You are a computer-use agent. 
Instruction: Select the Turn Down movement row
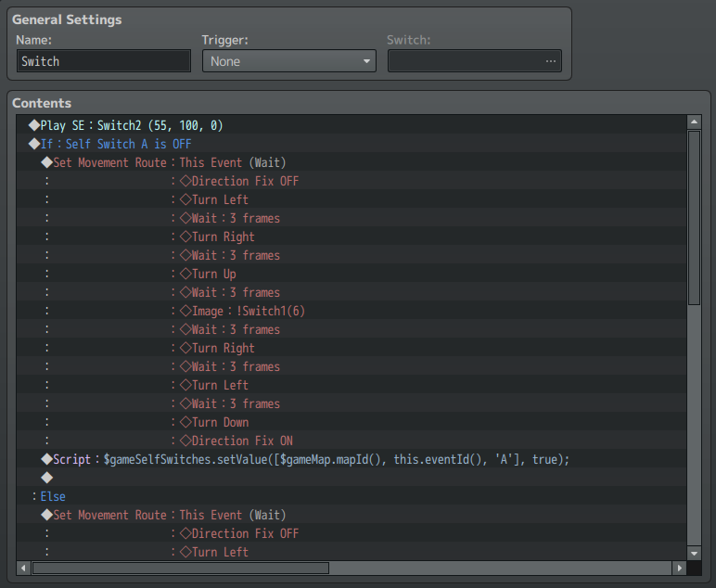click(352, 422)
